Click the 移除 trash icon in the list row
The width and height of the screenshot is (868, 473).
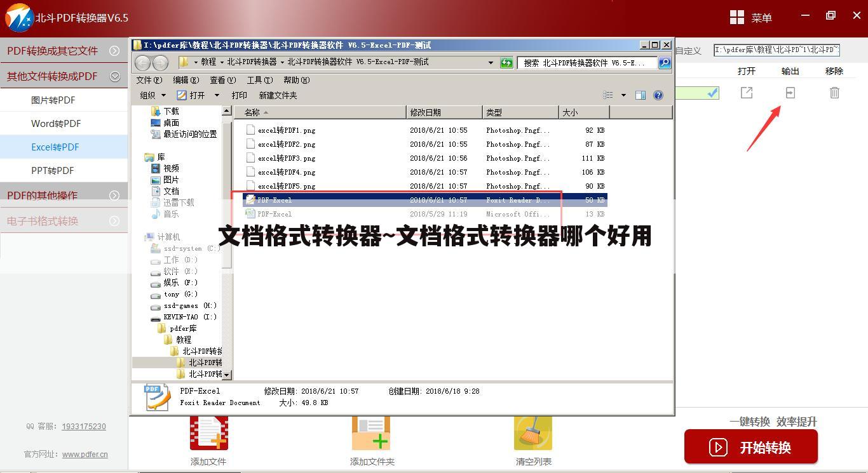(x=834, y=93)
